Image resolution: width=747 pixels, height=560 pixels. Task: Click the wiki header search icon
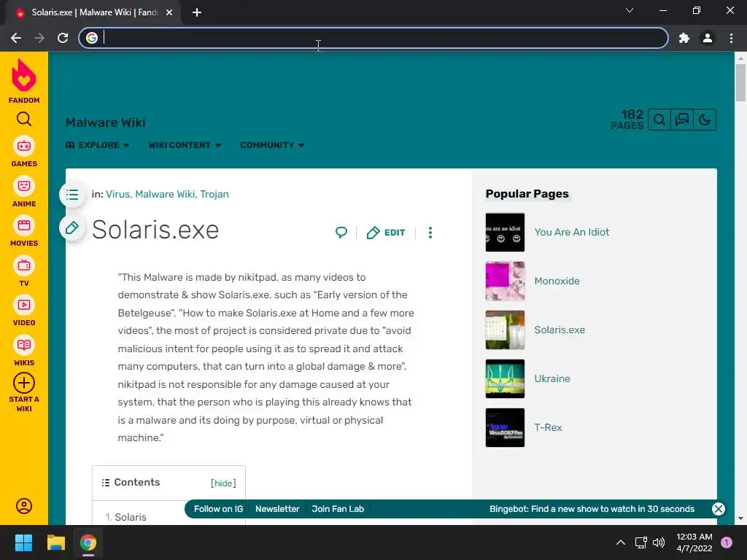click(x=659, y=120)
